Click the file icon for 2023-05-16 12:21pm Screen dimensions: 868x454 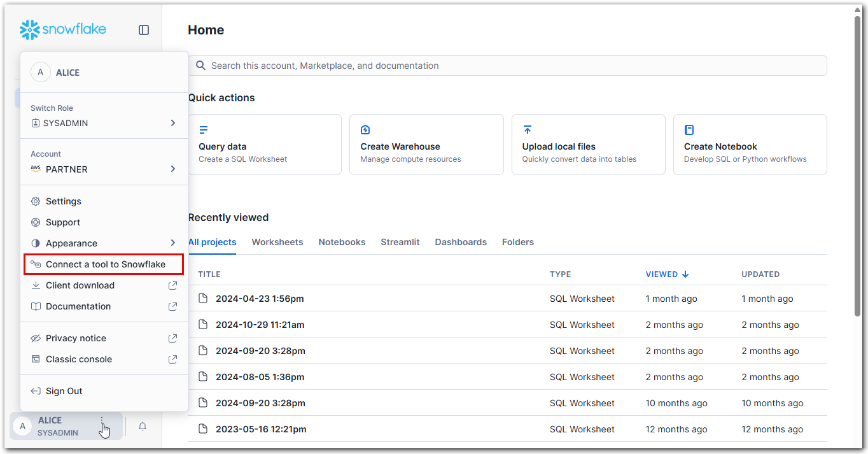tap(203, 429)
